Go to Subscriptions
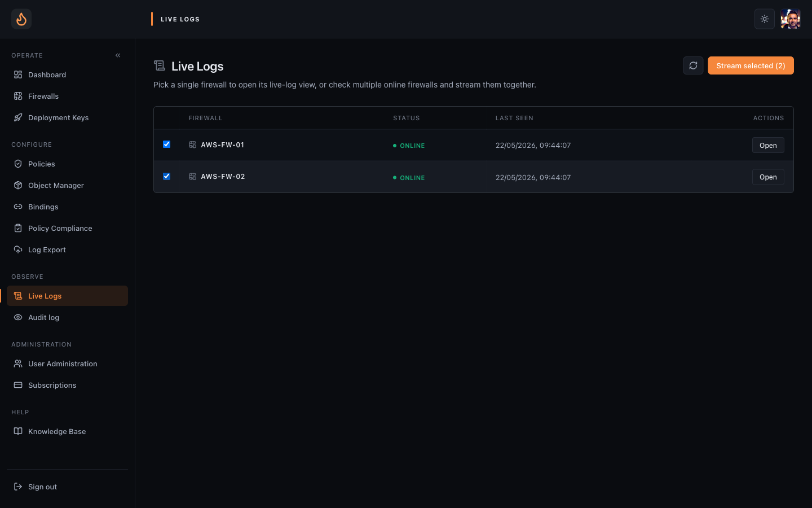 pyautogui.click(x=67, y=385)
